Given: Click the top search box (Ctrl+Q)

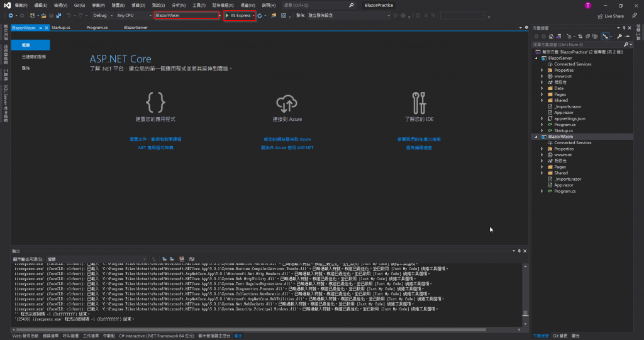Looking at the screenshot, I should click(319, 5).
